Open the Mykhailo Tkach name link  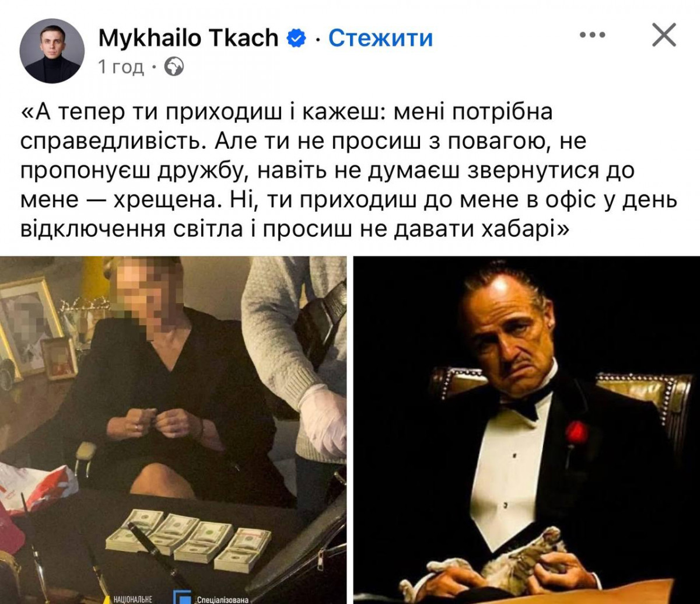[188, 39]
